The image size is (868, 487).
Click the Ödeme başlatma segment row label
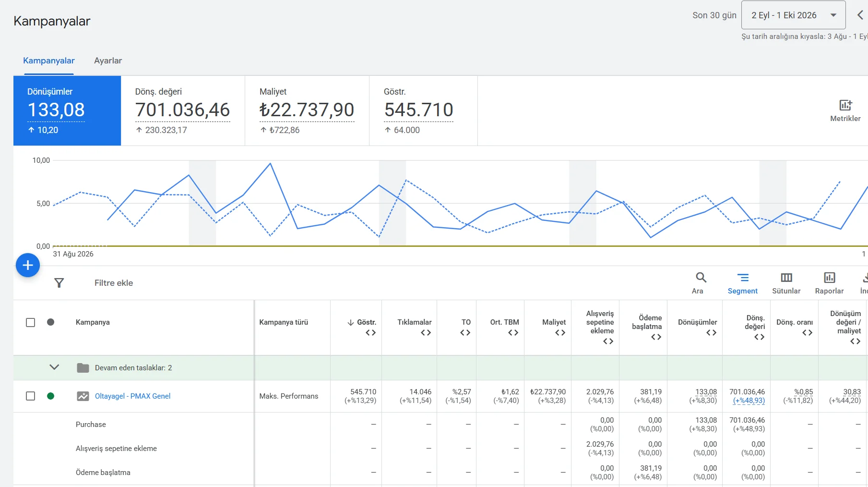click(103, 473)
